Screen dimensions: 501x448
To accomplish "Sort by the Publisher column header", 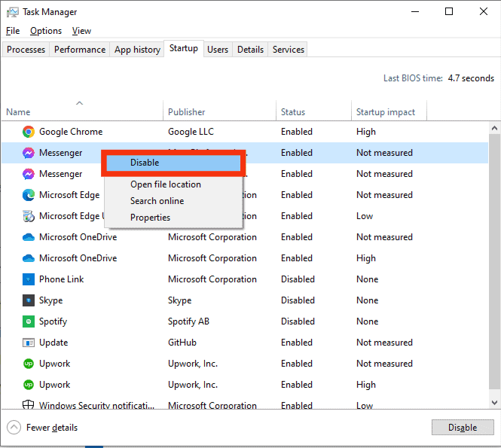I will pos(219,111).
